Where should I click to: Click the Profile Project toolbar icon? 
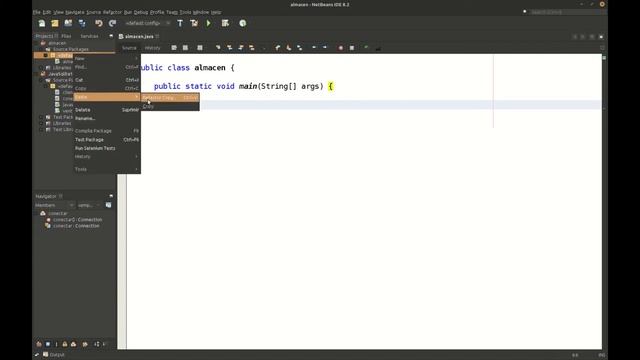243,23
